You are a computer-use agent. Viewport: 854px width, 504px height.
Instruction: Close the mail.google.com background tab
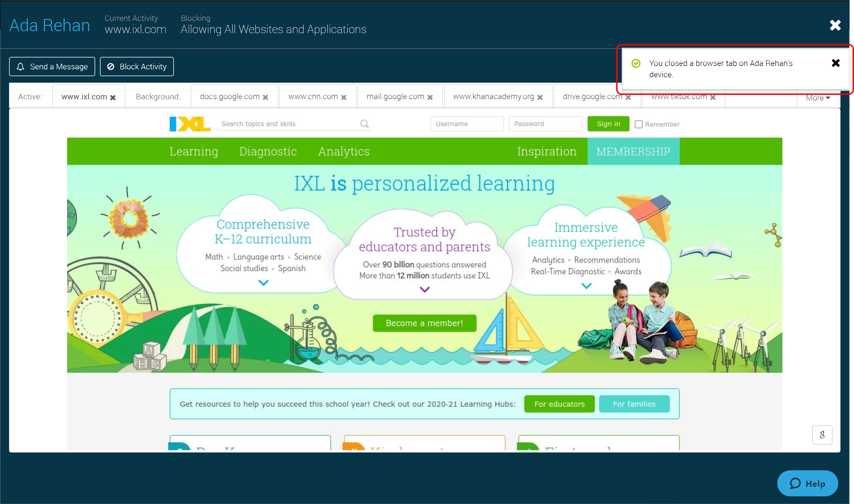pyautogui.click(x=430, y=98)
